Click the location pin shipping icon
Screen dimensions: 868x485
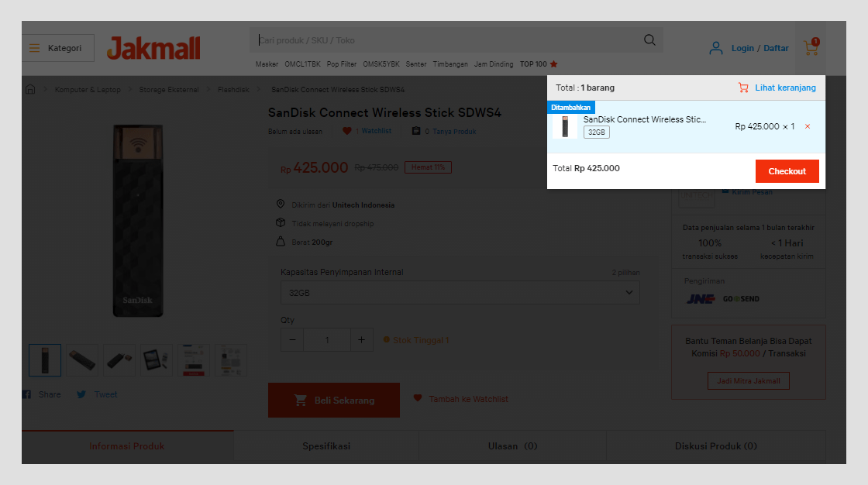click(x=281, y=205)
